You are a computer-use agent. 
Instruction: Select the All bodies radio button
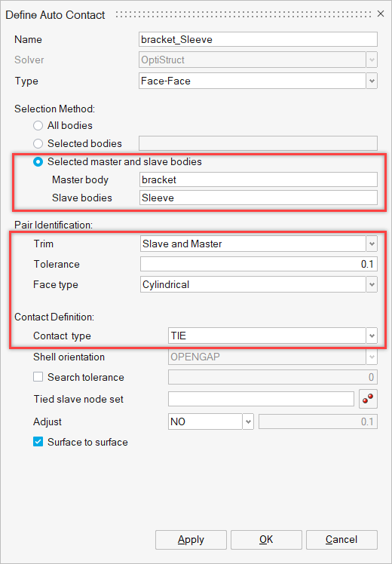pyautogui.click(x=38, y=125)
